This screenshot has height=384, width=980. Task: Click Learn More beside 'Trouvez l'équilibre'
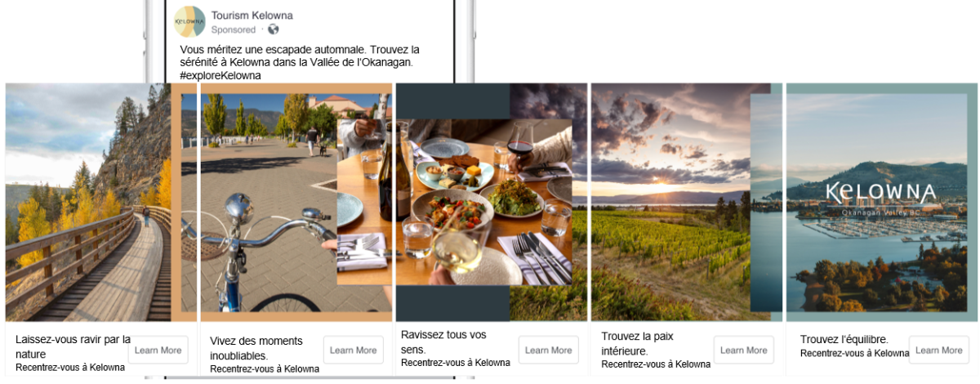(x=939, y=350)
